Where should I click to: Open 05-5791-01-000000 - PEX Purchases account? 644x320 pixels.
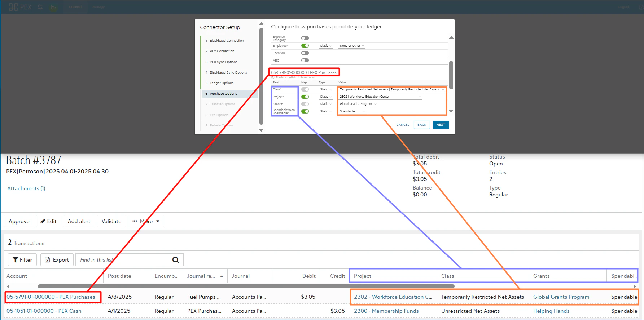click(51, 297)
